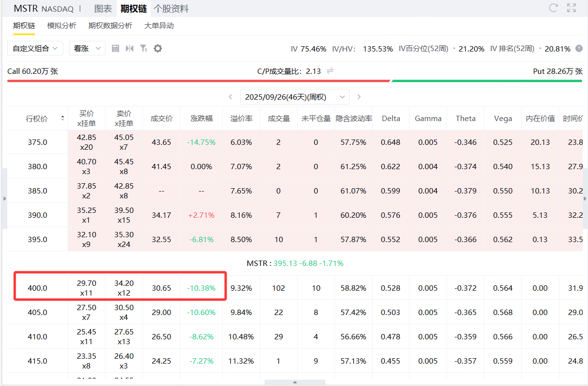Open the 看涨 dropdown
The width and height of the screenshot is (588, 386).
point(87,48)
